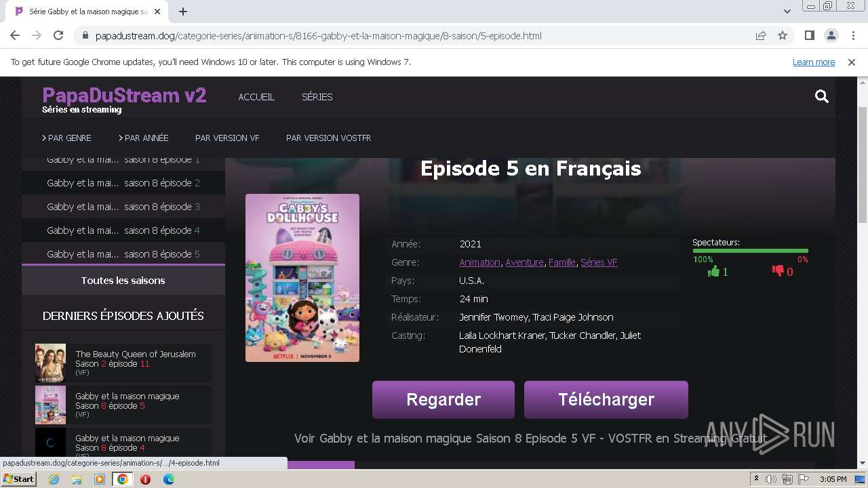
Task: Click the Learn more link
Action: 814,62
